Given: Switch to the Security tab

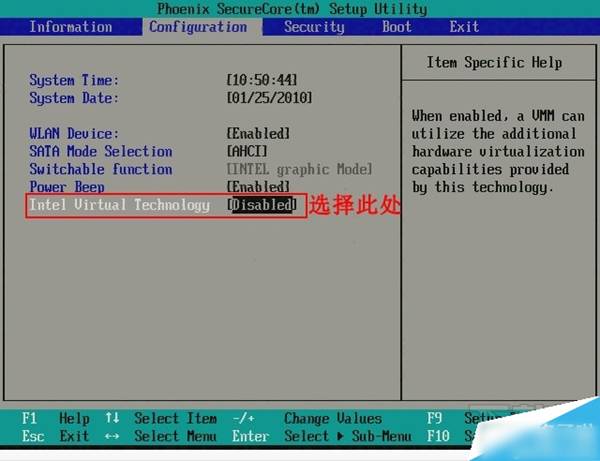Looking at the screenshot, I should pos(314,27).
